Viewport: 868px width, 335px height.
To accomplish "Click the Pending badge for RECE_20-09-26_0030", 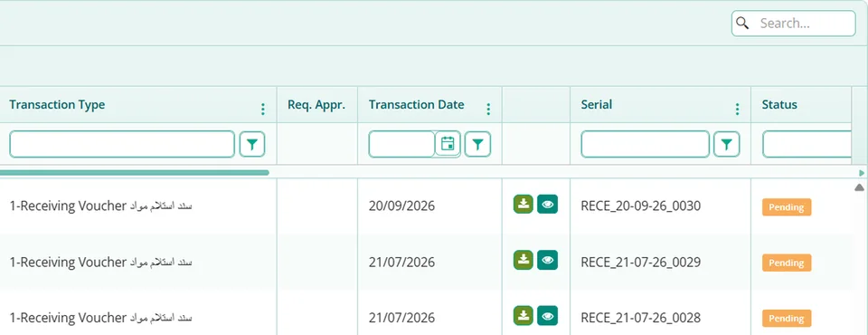I will (787, 206).
